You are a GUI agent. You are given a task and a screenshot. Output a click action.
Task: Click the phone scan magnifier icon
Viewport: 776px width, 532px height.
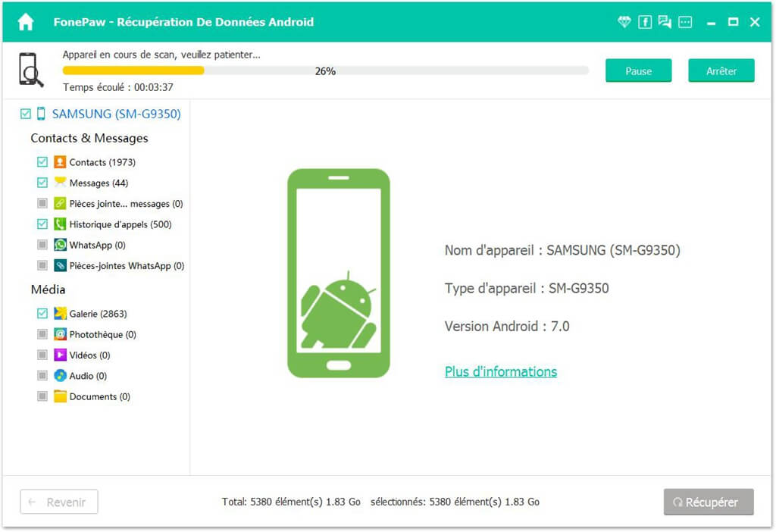(x=31, y=70)
